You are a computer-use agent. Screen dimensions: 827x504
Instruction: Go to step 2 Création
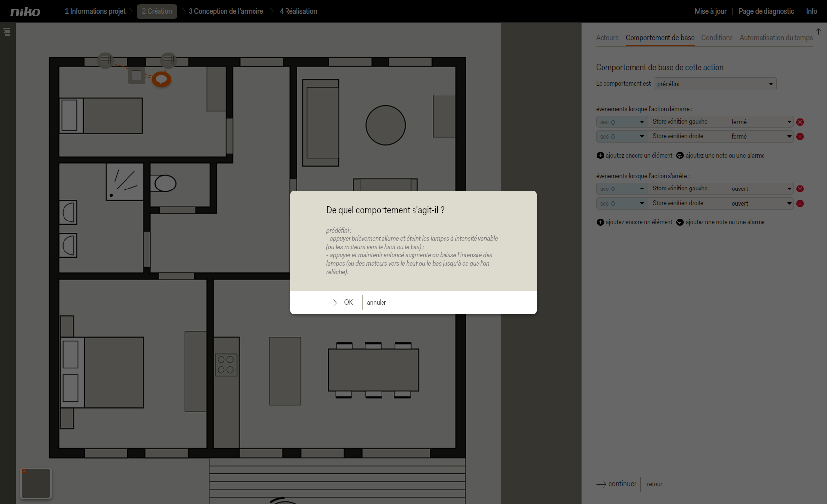click(157, 11)
